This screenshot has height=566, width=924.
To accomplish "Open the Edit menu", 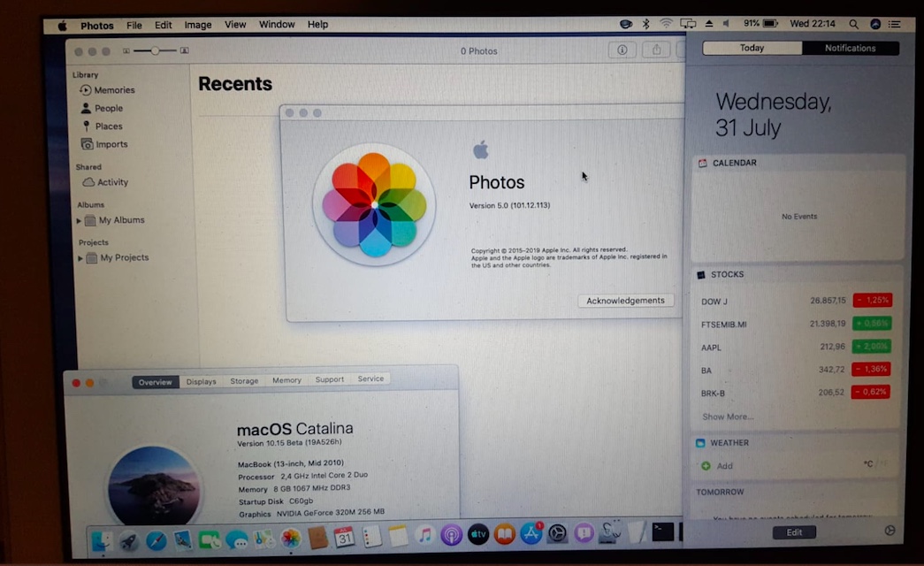I will point(164,25).
